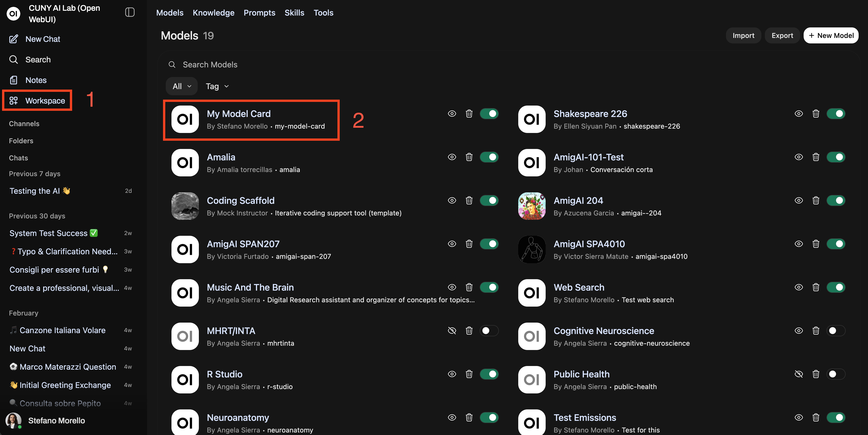This screenshot has width=868, height=435.
Task: Toggle visibility of the Public Health model
Action: coord(799,374)
